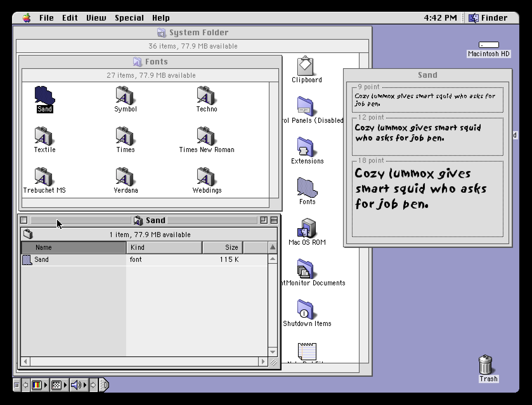The height and width of the screenshot is (405, 532).
Task: Click Control Strip scroll left arrow
Action: click(x=26, y=385)
